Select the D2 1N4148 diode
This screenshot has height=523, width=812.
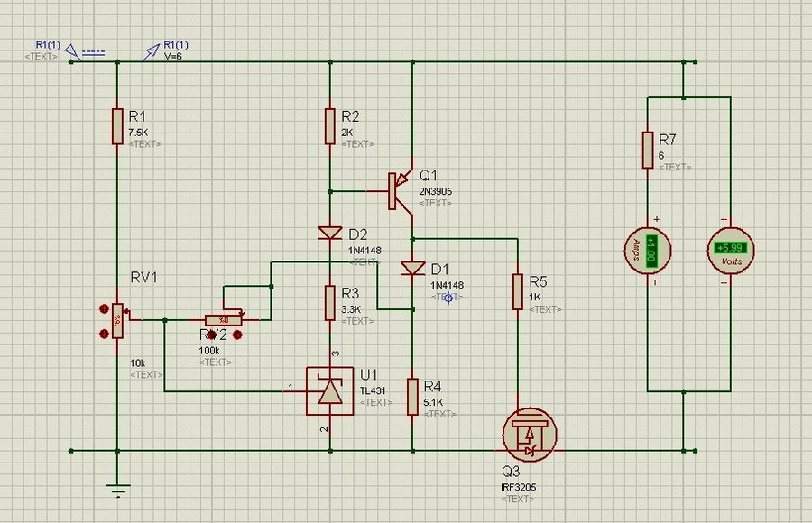click(330, 234)
